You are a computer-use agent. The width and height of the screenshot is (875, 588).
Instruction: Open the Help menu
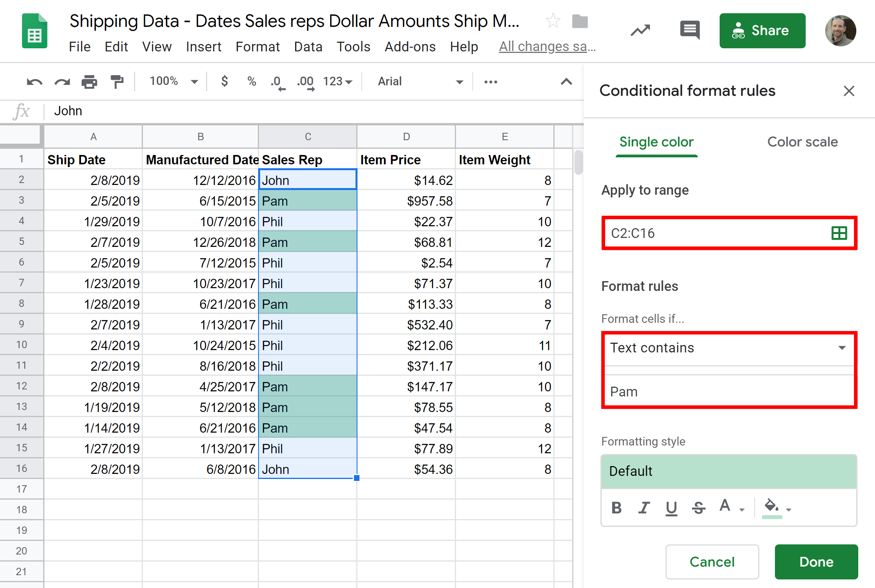464,47
